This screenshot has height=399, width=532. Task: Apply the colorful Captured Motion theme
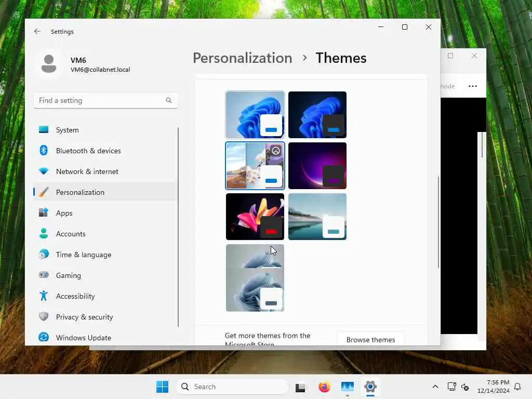point(255,217)
